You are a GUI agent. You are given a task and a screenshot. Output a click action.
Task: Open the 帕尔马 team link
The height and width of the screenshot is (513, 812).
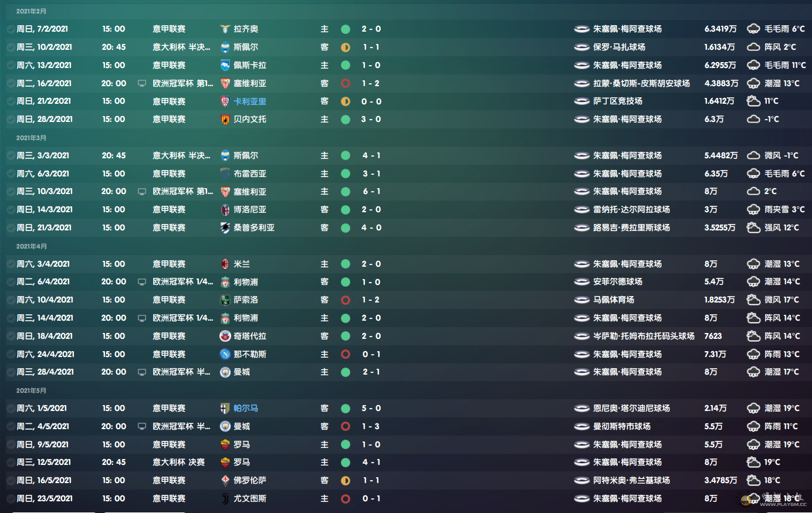point(245,408)
